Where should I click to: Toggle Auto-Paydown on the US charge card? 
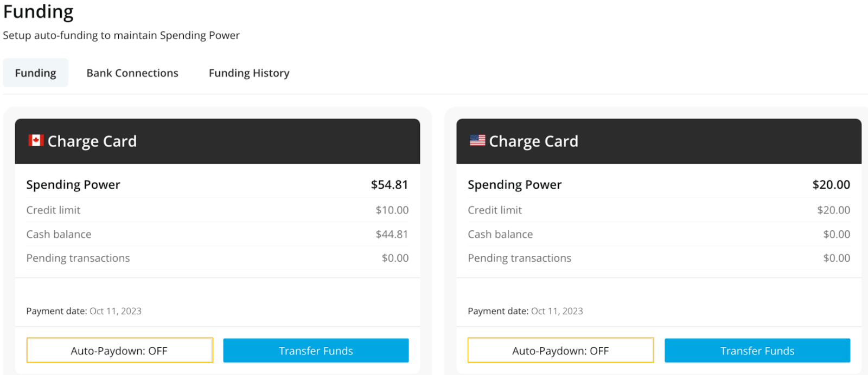(x=560, y=351)
